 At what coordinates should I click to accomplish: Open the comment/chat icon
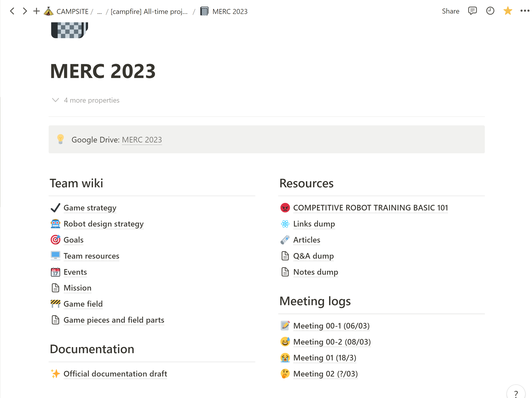pyautogui.click(x=472, y=11)
